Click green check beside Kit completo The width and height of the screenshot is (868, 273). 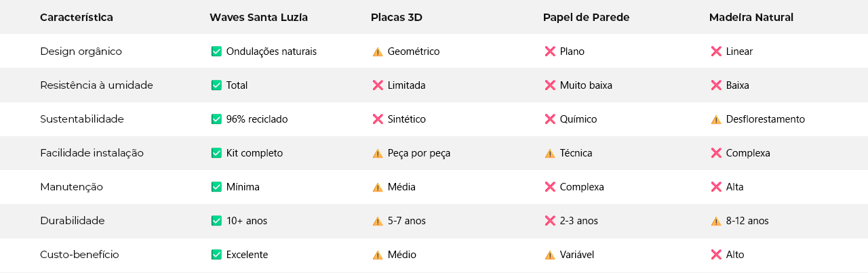point(216,153)
